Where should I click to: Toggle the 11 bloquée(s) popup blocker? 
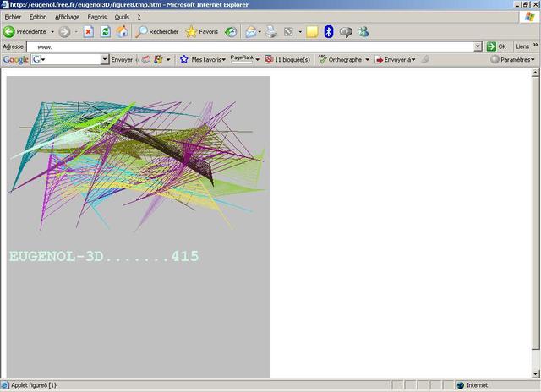287,60
